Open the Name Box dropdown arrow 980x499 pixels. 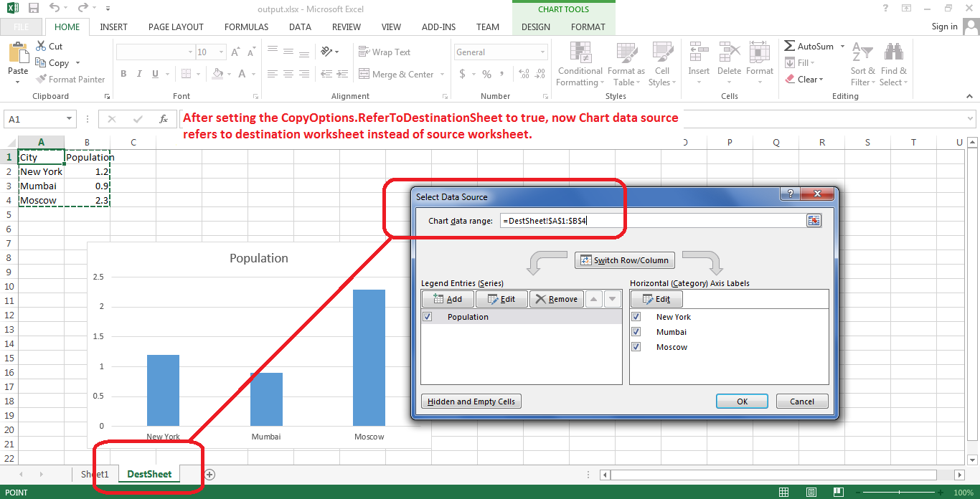coord(70,119)
